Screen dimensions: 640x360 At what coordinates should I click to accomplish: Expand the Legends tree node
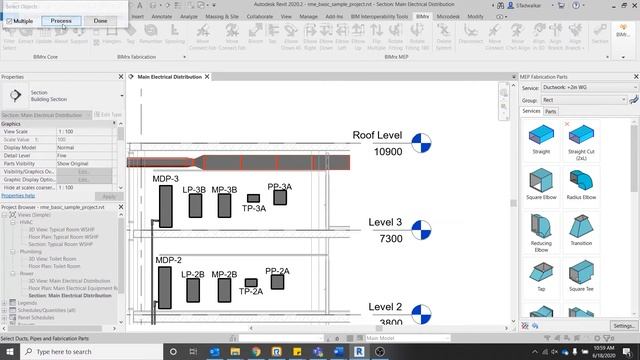5,303
